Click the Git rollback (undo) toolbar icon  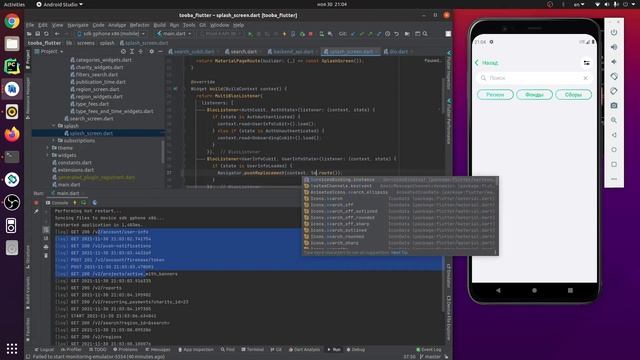pos(396,34)
